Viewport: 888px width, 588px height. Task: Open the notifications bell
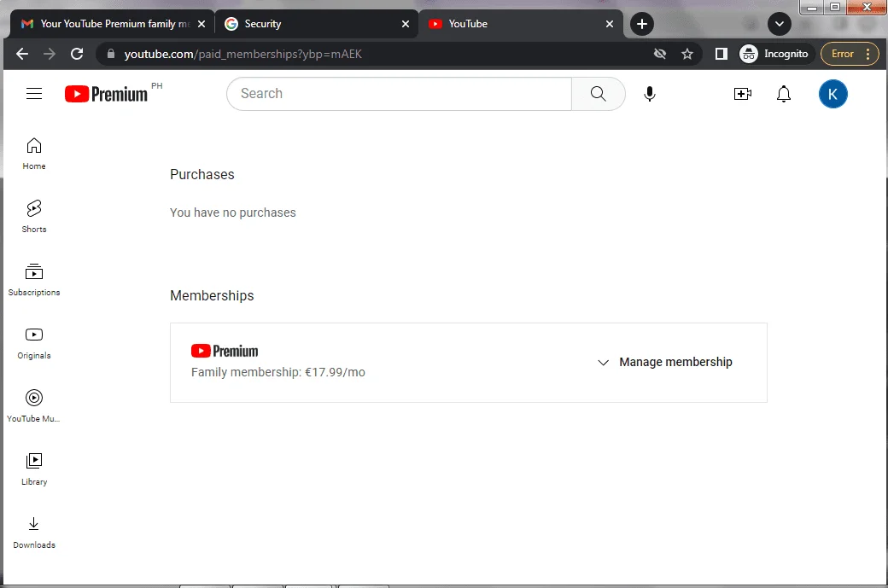click(x=783, y=93)
